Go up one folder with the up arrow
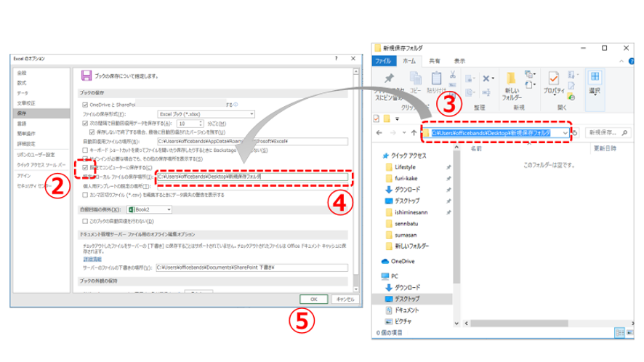 coord(414,133)
